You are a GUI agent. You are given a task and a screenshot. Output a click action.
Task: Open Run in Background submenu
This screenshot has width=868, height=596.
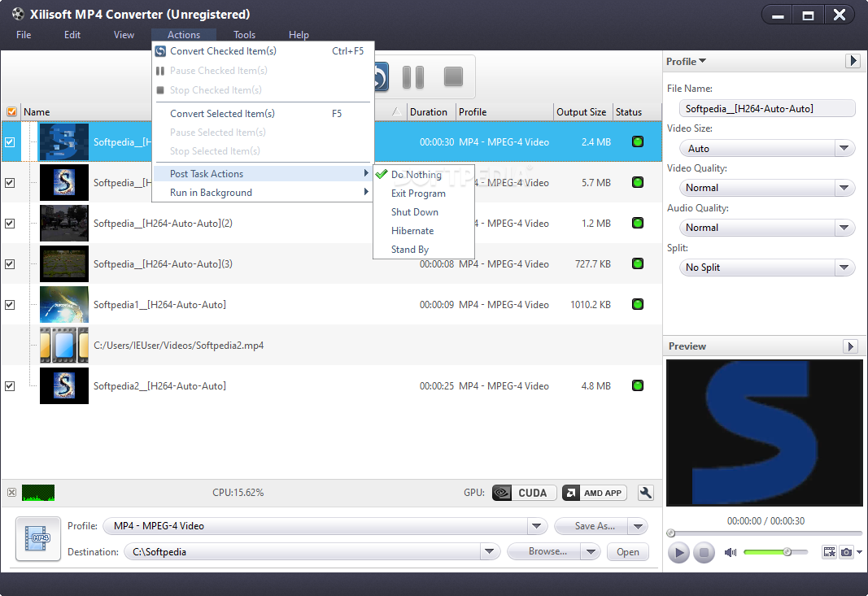(x=263, y=193)
